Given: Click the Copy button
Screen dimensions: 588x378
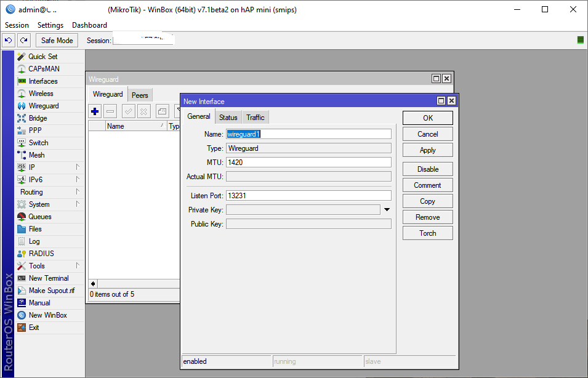Looking at the screenshot, I should pyautogui.click(x=428, y=201).
